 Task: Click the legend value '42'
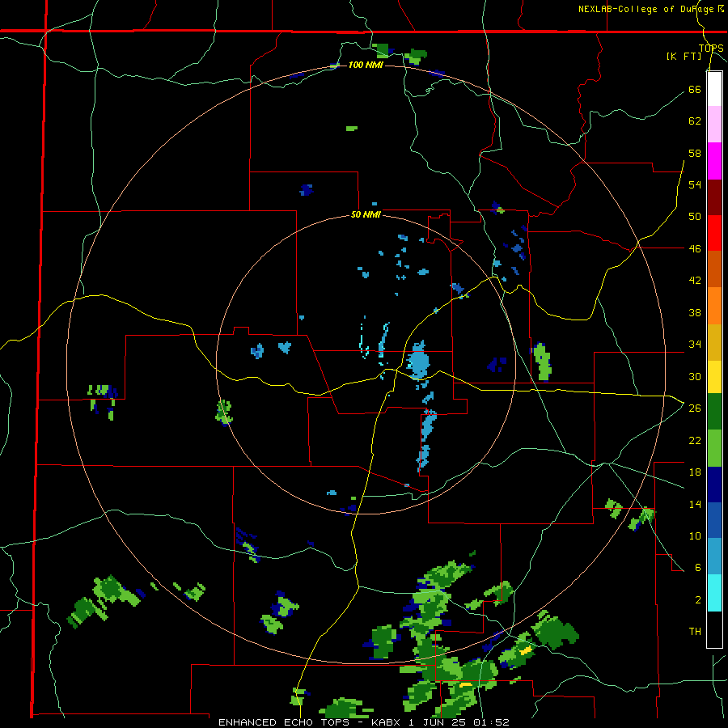click(695, 281)
